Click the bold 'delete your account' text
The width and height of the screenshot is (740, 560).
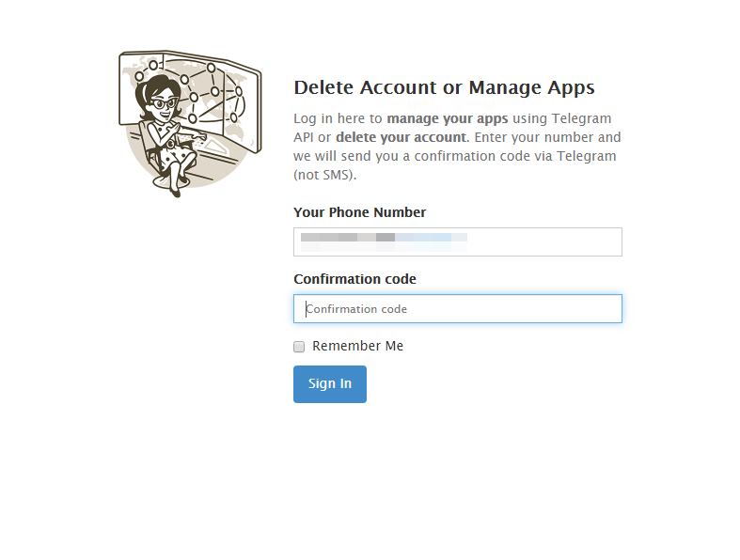click(401, 137)
